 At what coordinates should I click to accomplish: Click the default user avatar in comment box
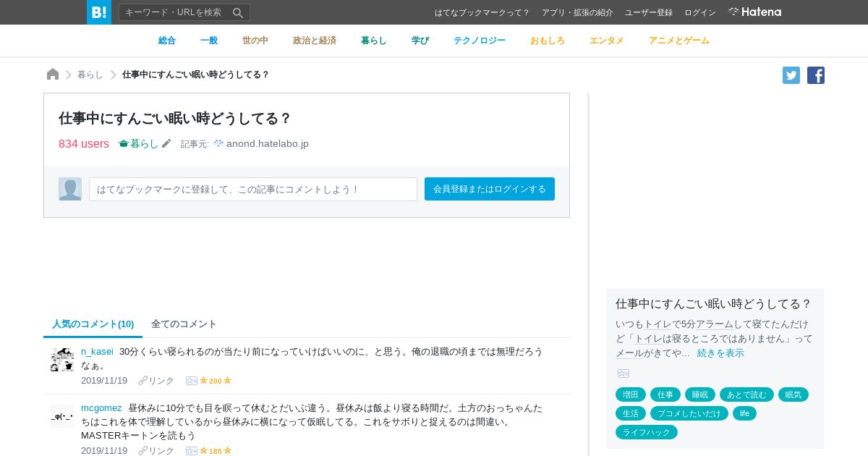[70, 189]
